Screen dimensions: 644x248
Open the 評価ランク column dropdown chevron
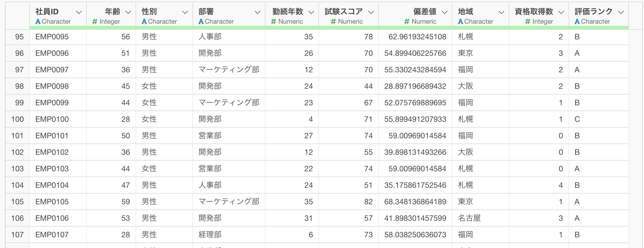tap(621, 12)
